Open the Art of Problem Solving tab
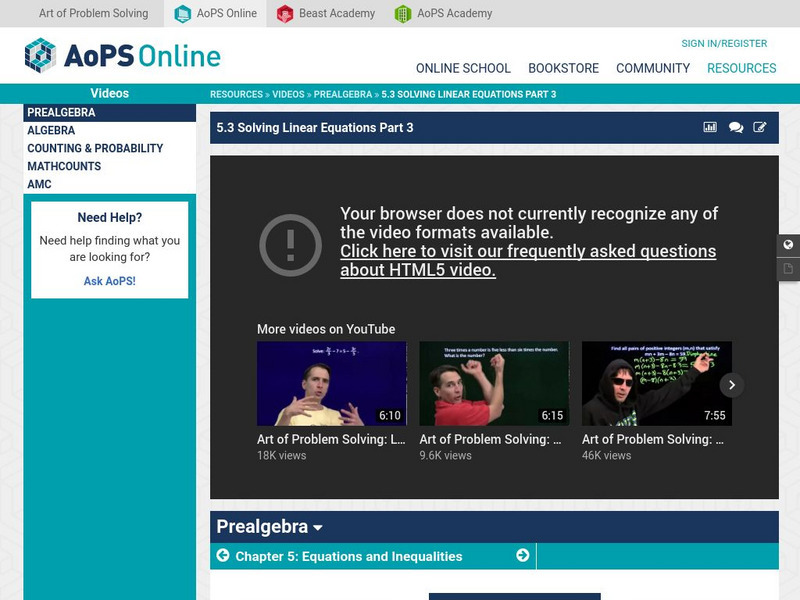 (93, 13)
